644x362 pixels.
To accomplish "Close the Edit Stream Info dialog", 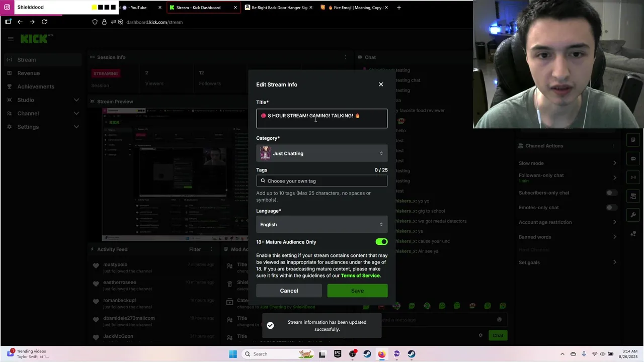I will (381, 84).
